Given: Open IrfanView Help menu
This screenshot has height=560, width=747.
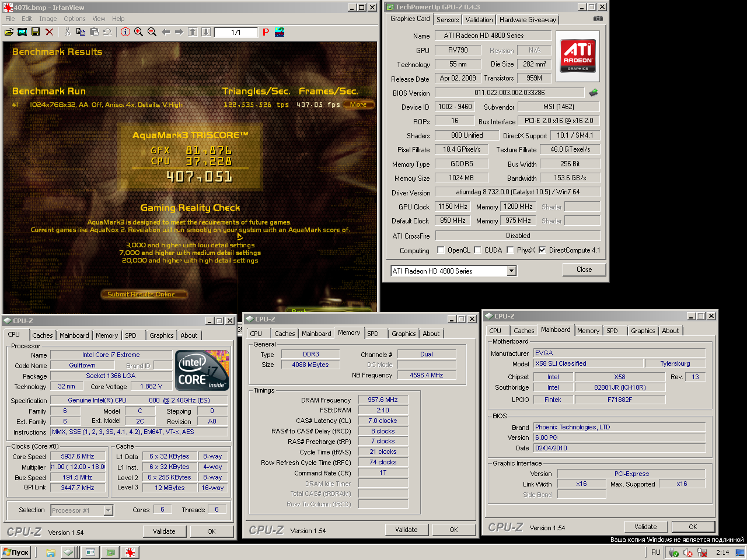Looking at the screenshot, I should coord(118,19).
